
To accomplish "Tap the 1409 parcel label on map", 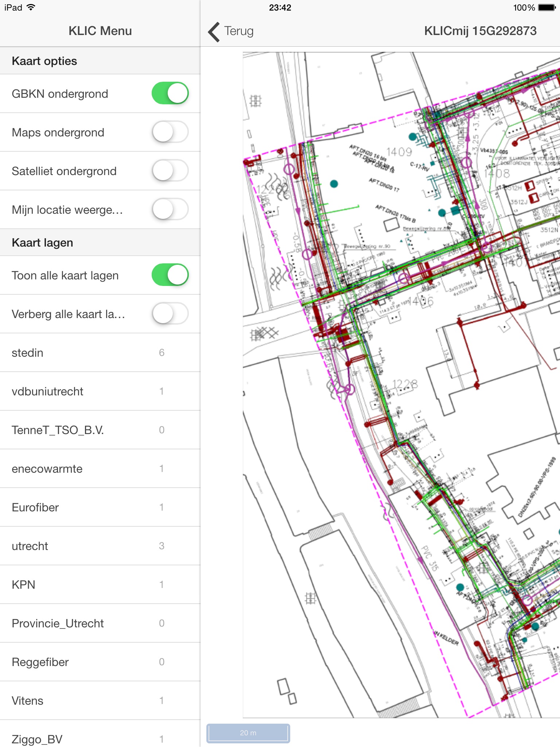I will tap(399, 152).
